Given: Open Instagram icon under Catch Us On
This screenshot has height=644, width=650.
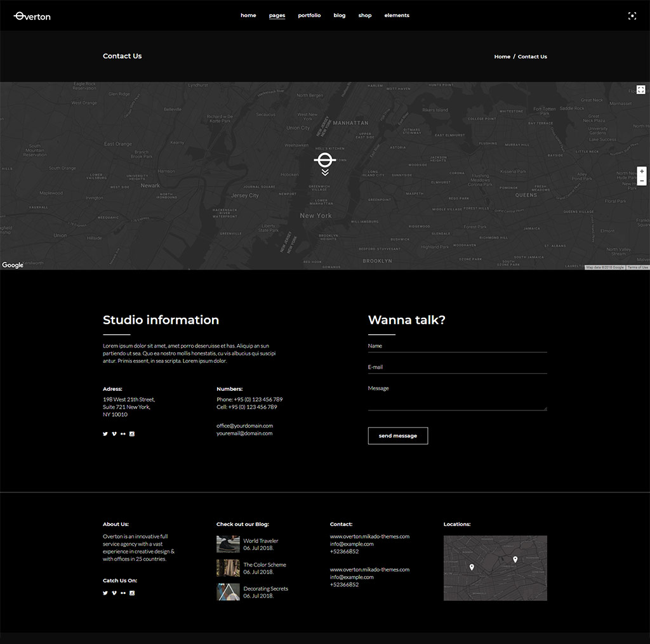Looking at the screenshot, I should pos(132,593).
